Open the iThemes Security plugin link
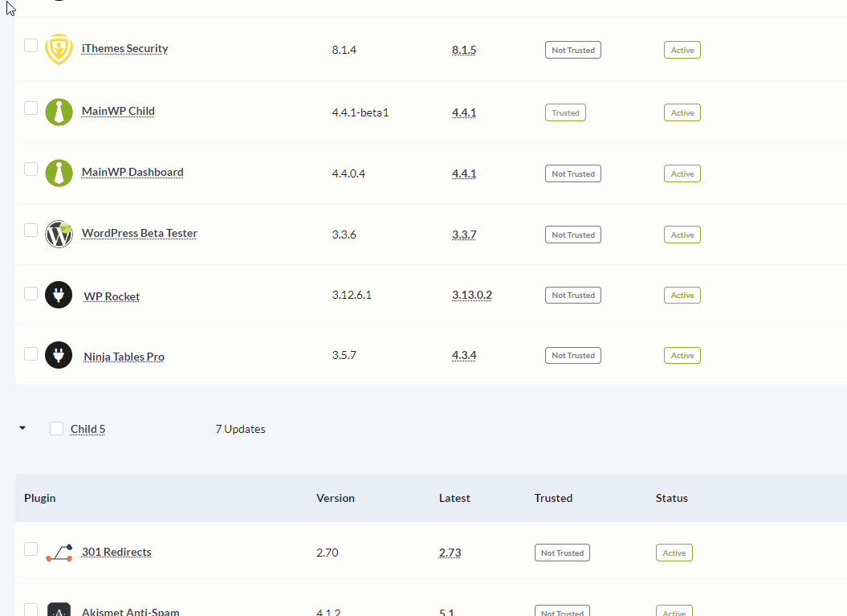 click(x=124, y=49)
